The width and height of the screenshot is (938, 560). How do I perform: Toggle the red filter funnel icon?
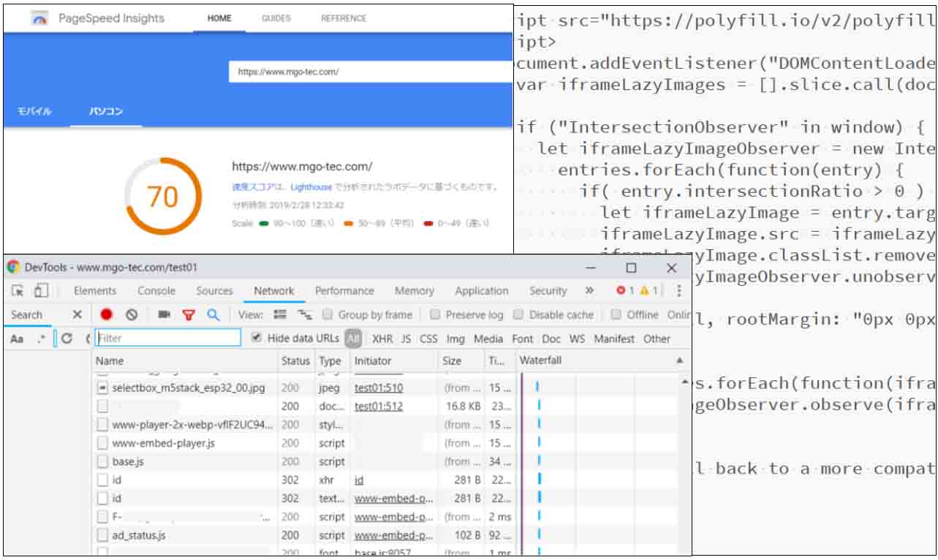tap(189, 315)
